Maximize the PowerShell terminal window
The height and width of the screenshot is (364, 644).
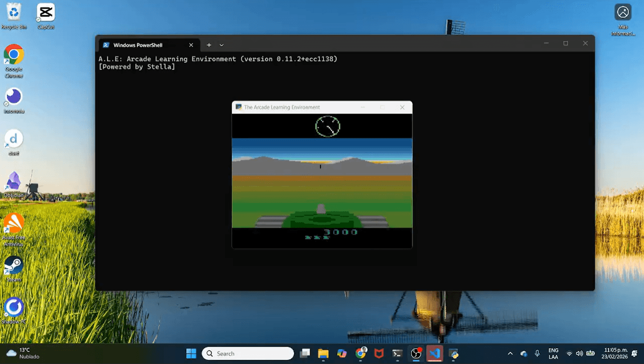point(565,43)
